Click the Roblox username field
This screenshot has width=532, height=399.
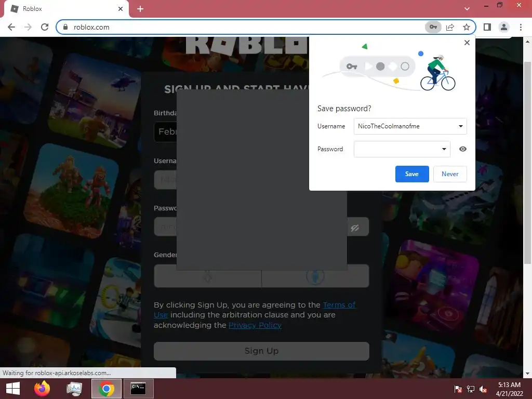[166, 179]
